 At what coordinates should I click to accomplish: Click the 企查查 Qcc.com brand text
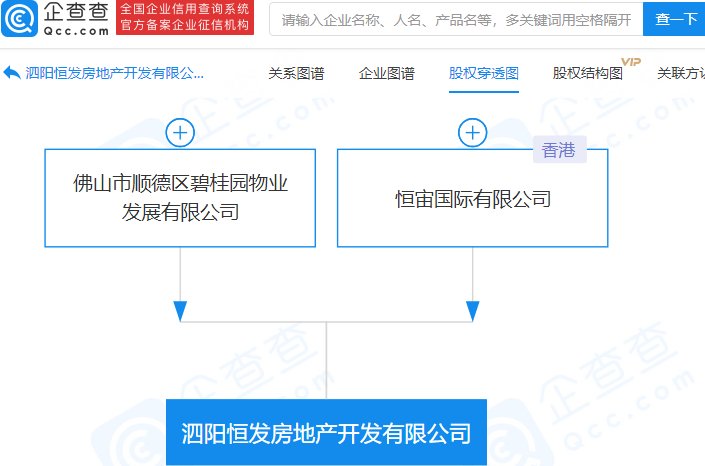pos(76,19)
